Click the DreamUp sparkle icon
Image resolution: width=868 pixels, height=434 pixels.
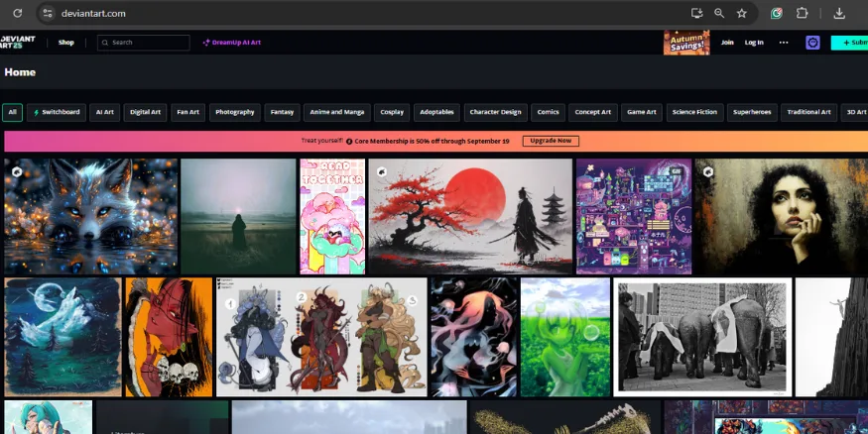(x=206, y=43)
